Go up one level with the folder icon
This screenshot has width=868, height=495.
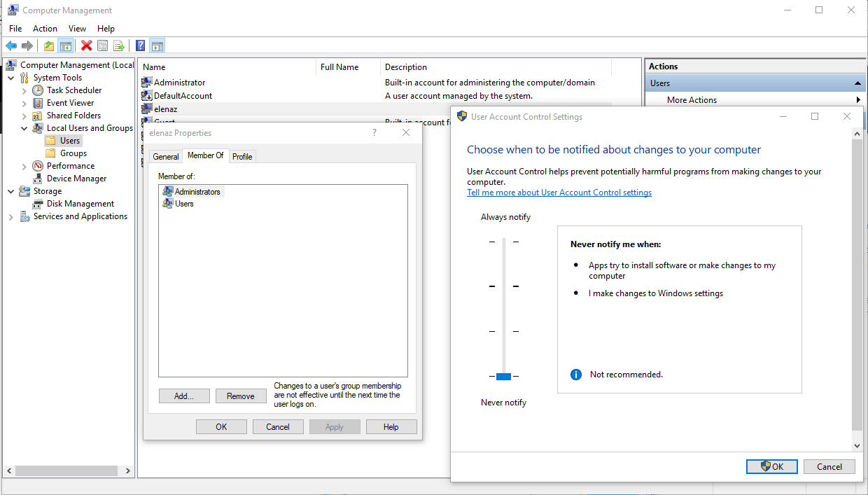click(49, 46)
